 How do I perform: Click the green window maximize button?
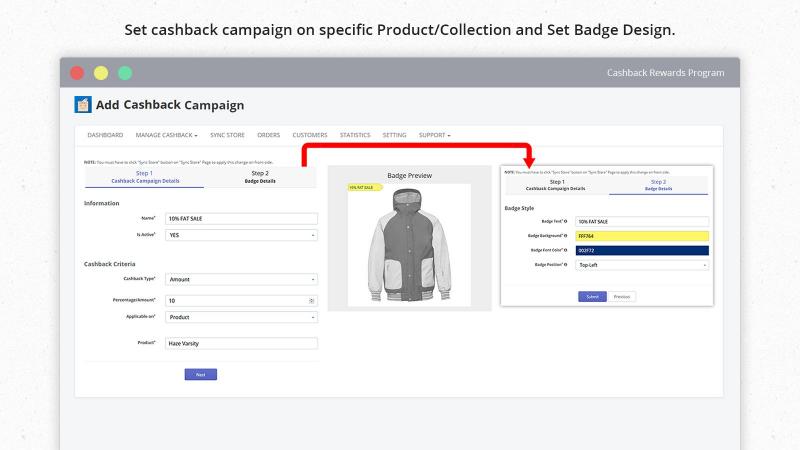[x=125, y=73]
